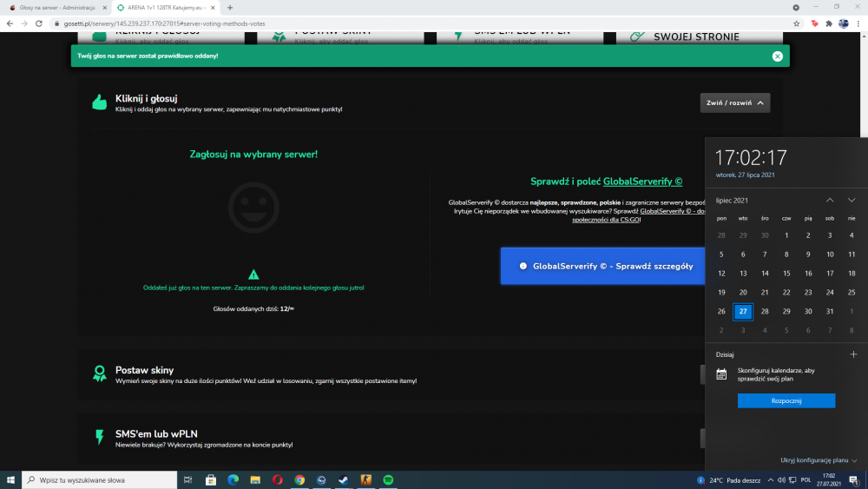Click the SMS'em lub wPLN lightning icon
The height and width of the screenshot is (489, 868).
click(100, 437)
